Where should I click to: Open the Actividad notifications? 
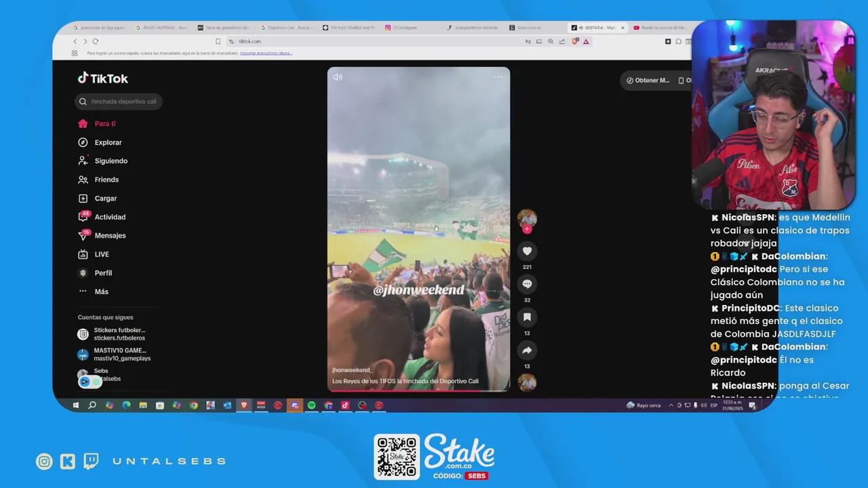(102, 217)
